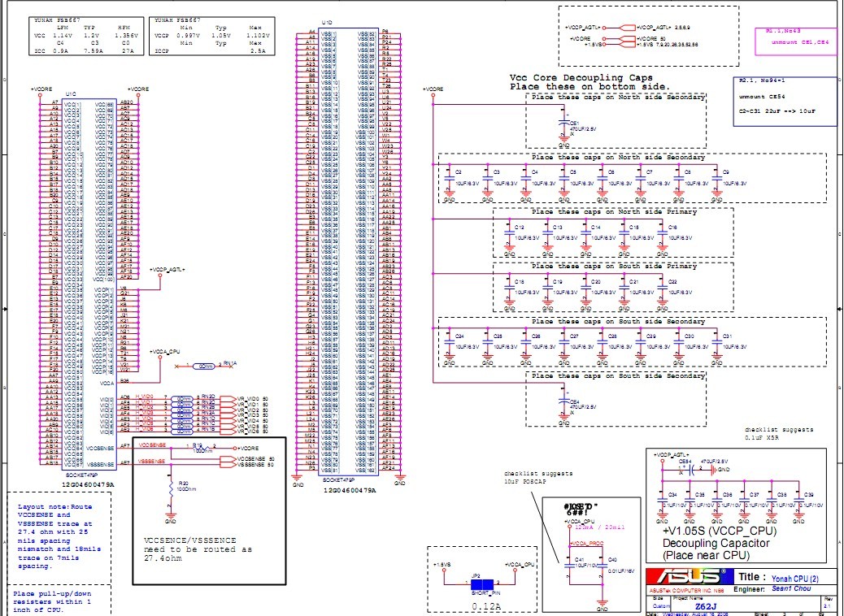Select capacitor C9 symbol
Viewport: 844px width, 616px height.
coord(716,179)
